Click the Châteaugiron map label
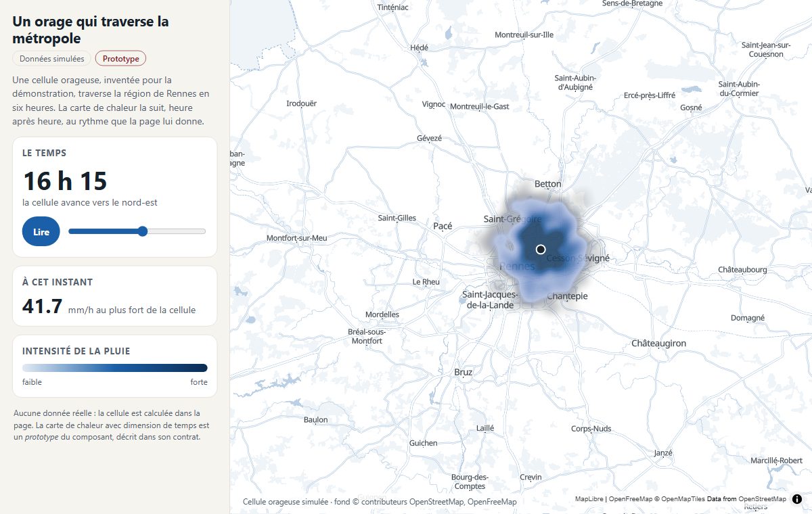The image size is (812, 514). click(x=659, y=344)
